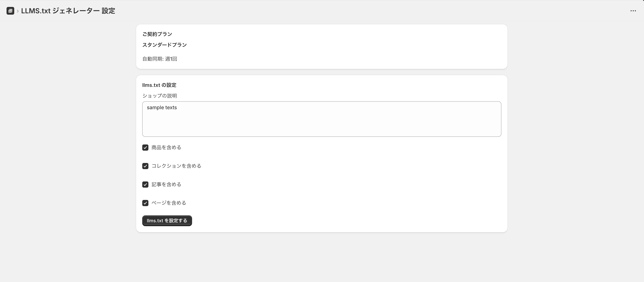This screenshot has width=644, height=282.
Task: Click the 自動同期: 週1回 sync info text
Action: [x=160, y=59]
